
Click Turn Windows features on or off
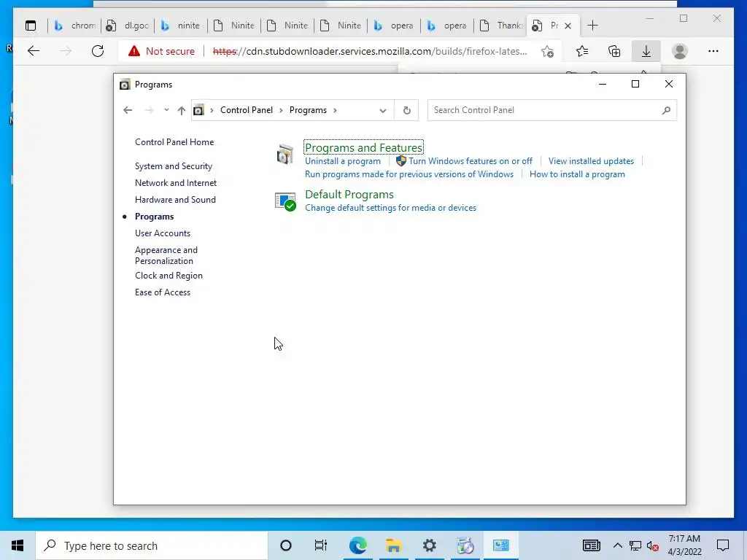(x=471, y=161)
